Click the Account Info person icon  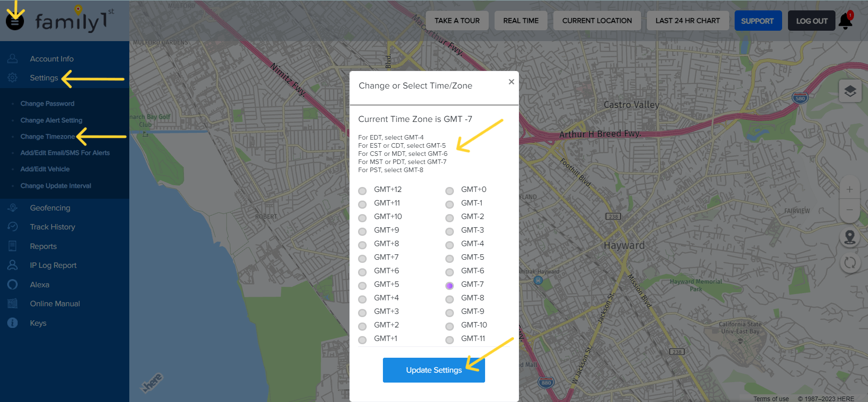point(13,59)
